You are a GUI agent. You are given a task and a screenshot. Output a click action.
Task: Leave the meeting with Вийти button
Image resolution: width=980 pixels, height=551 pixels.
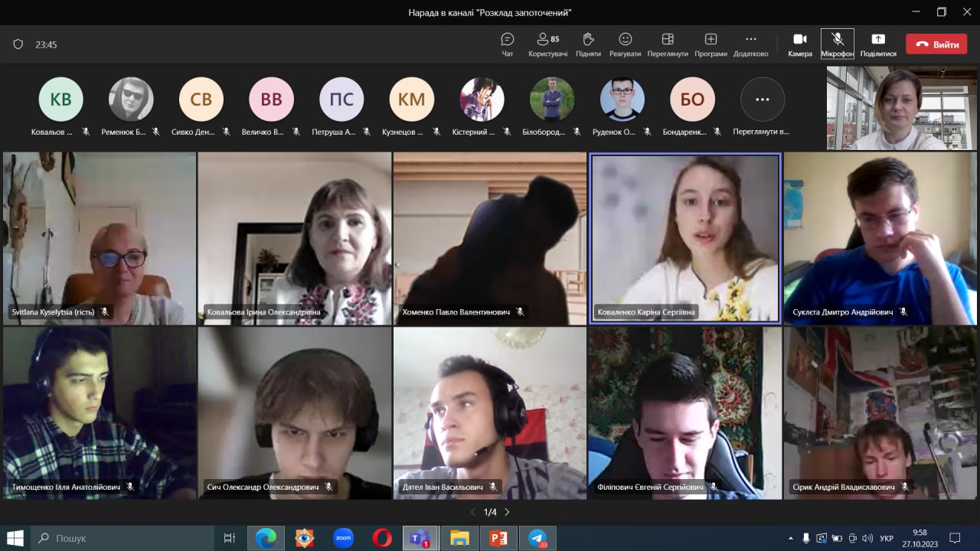pos(936,44)
